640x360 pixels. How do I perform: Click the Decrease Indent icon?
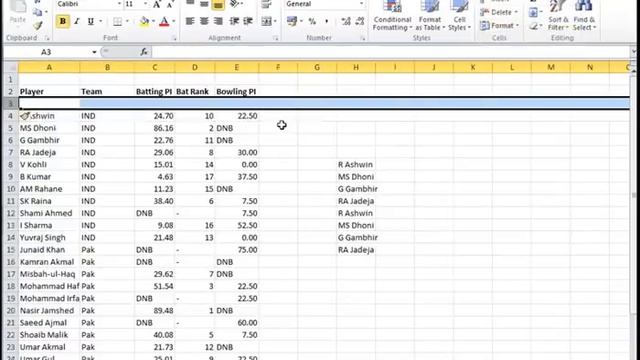tap(234, 21)
